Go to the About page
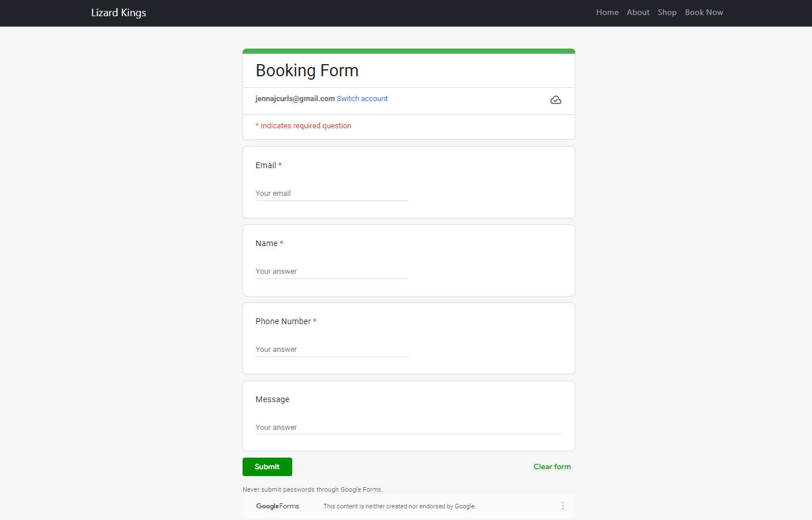The width and height of the screenshot is (812, 520). (x=638, y=12)
